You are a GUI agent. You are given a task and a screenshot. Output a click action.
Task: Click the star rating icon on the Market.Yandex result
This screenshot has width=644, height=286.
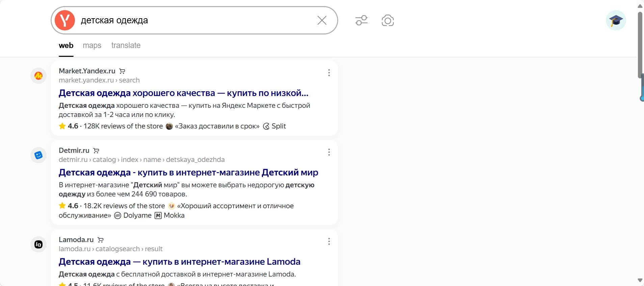pos(62,126)
